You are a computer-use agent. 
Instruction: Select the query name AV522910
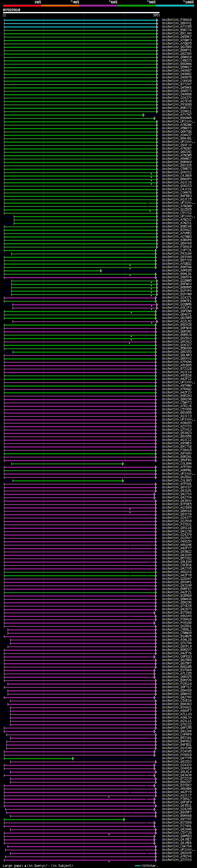[x=11, y=10]
